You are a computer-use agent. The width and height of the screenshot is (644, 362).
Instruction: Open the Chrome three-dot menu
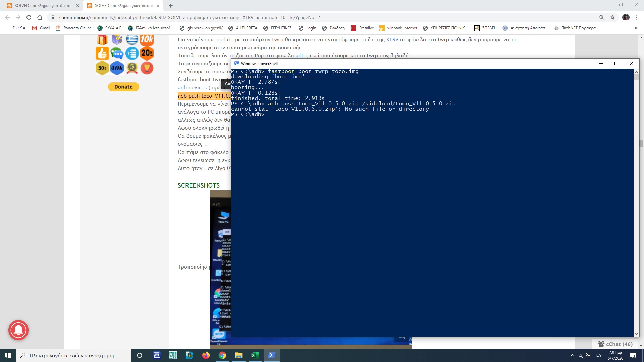[637, 17]
